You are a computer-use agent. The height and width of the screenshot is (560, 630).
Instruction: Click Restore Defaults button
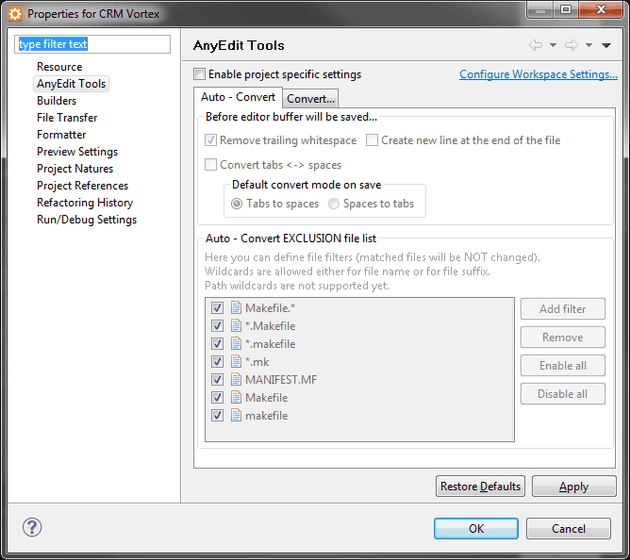click(480, 486)
